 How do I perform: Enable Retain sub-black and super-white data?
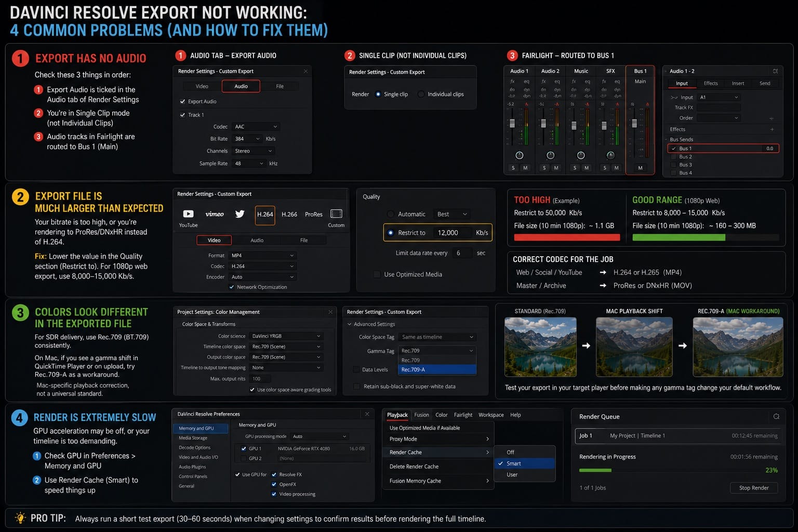(356, 387)
